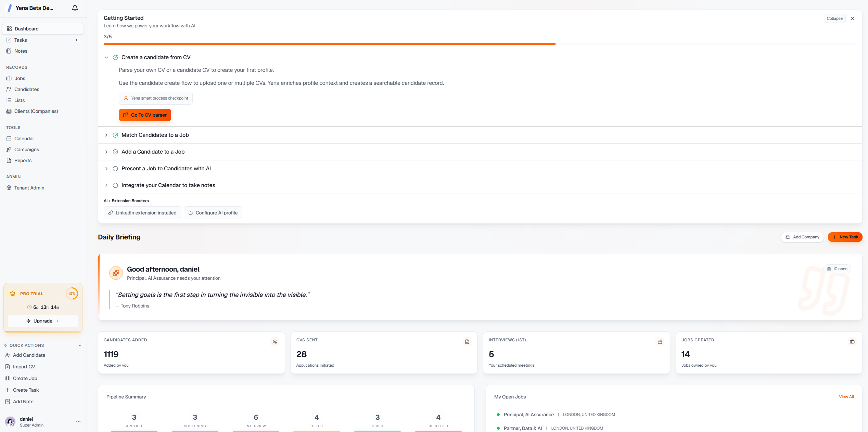The image size is (868, 432).
Task: Click the Jobs Created briefcase icon
Action: [852, 342]
